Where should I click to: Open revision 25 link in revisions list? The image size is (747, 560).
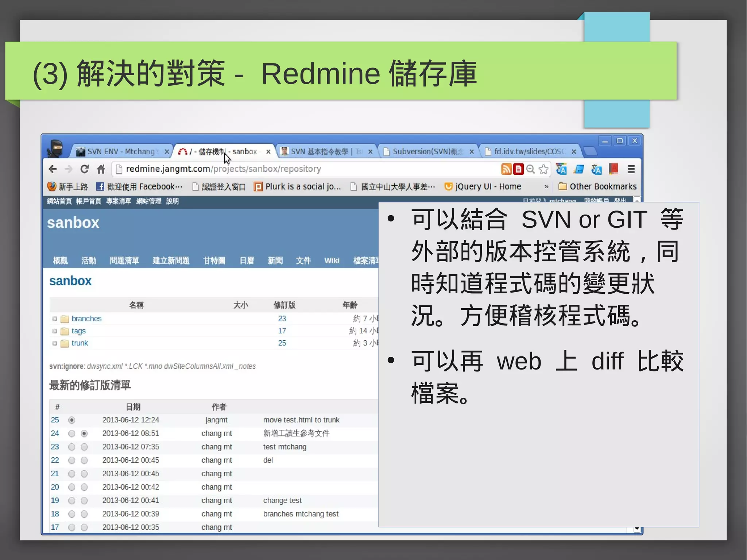[x=55, y=420]
